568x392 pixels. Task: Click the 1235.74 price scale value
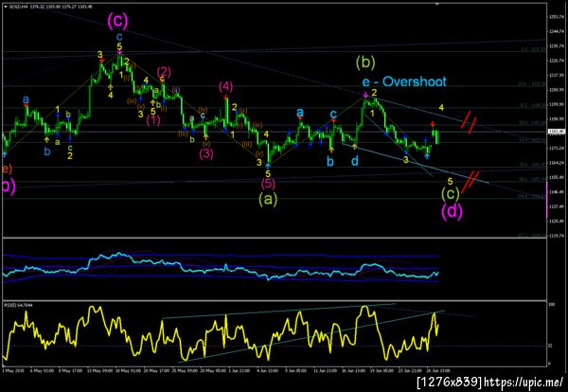coord(556,45)
